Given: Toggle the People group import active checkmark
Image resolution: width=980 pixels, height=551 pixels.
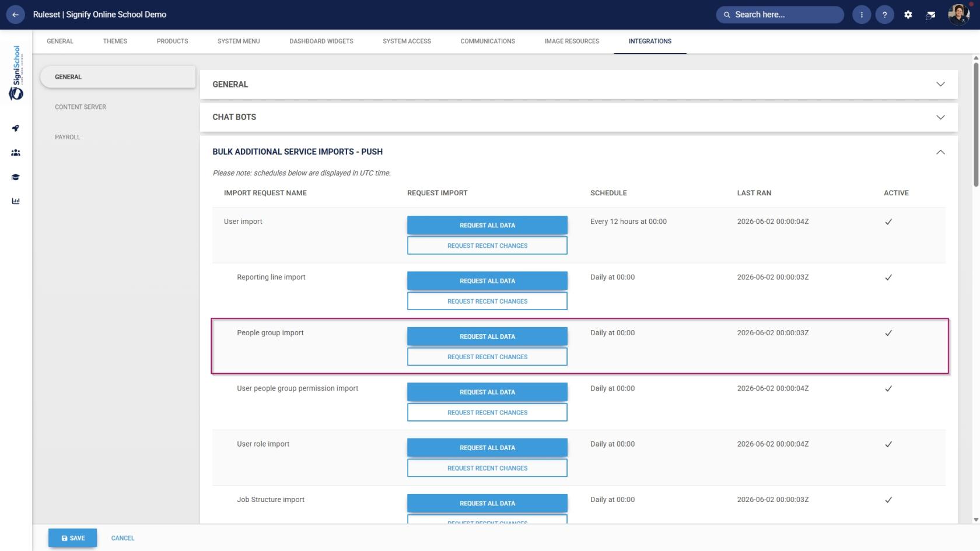Looking at the screenshot, I should tap(888, 333).
